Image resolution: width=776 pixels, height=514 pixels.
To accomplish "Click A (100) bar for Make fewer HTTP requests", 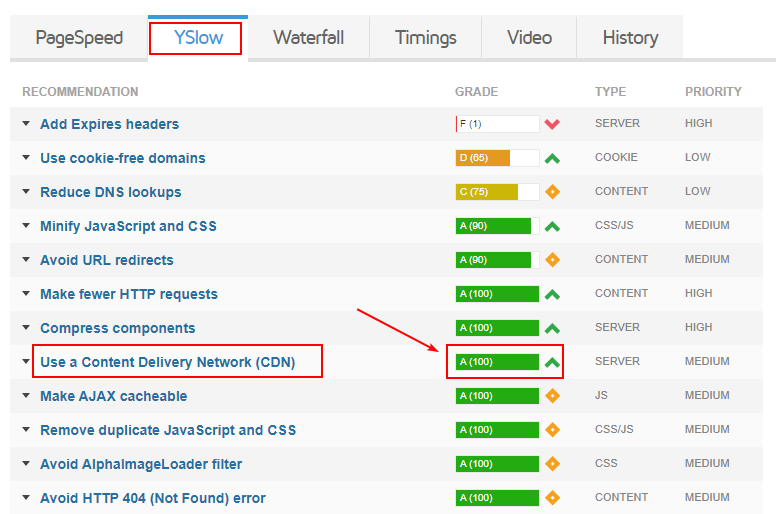I will click(x=497, y=294).
